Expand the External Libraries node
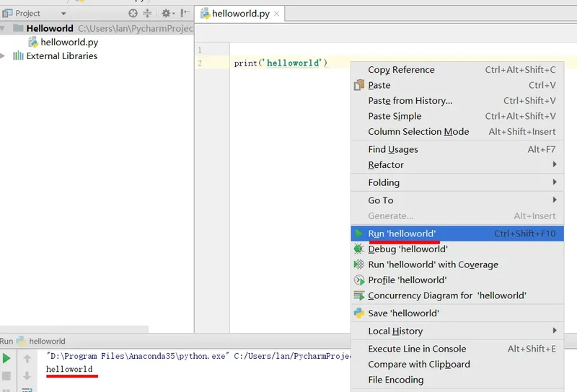This screenshot has height=392, width=577. pos(4,56)
